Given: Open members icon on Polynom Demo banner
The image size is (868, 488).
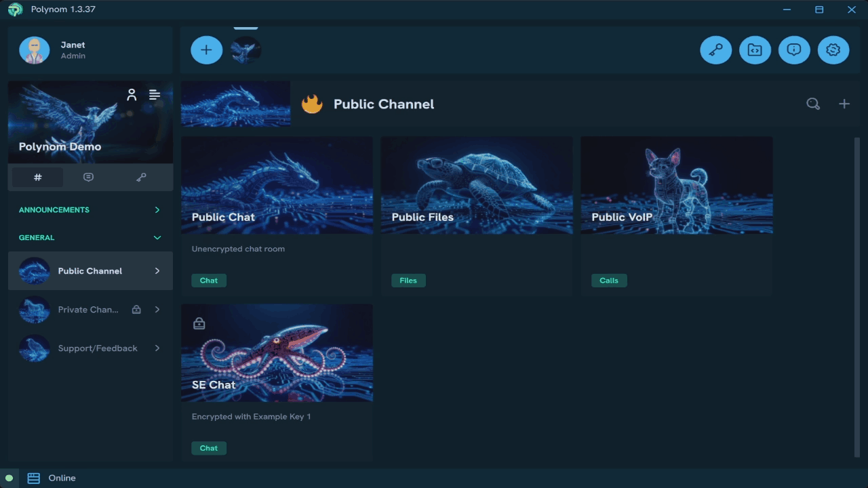Looking at the screenshot, I should [132, 95].
